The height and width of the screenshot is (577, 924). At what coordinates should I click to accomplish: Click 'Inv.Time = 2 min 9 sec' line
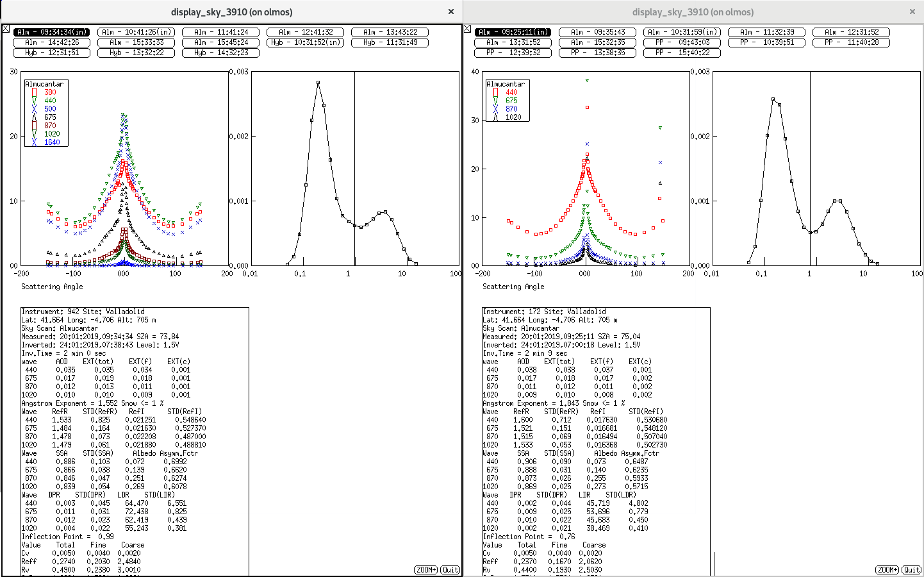525,353
